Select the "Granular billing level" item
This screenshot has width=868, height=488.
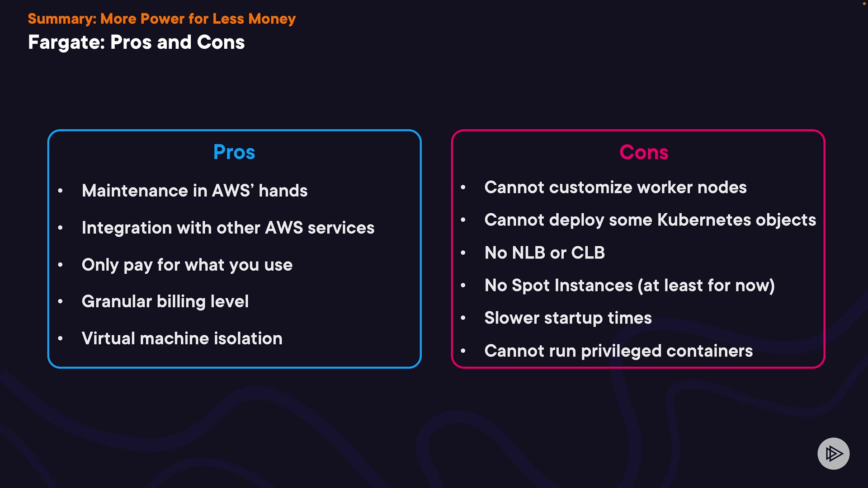(x=165, y=301)
